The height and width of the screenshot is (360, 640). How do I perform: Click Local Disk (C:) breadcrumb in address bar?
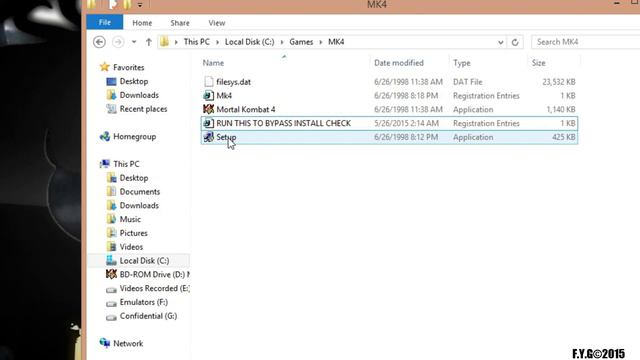(x=249, y=42)
